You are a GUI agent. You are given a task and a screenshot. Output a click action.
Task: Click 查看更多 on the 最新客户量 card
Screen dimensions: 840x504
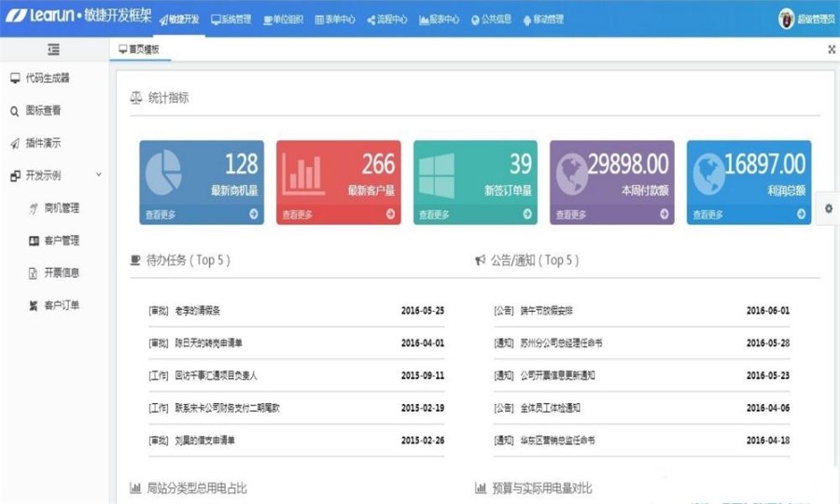[x=298, y=215]
